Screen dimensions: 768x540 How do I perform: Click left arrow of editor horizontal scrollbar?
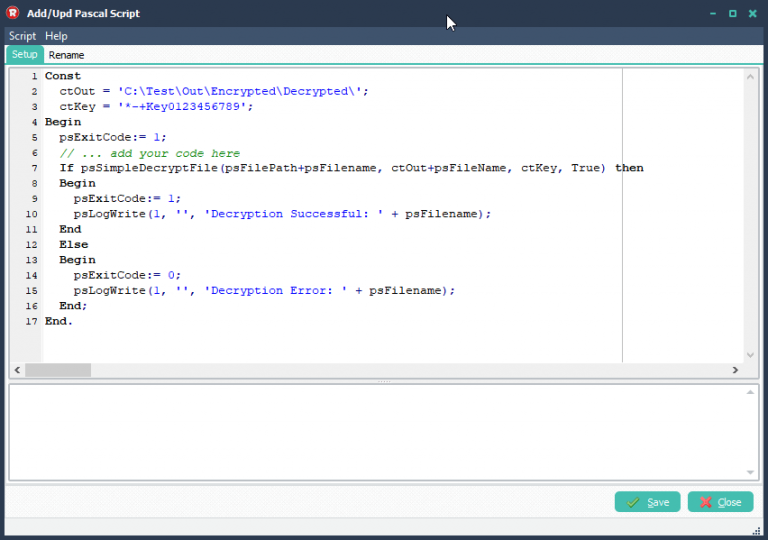(x=18, y=370)
